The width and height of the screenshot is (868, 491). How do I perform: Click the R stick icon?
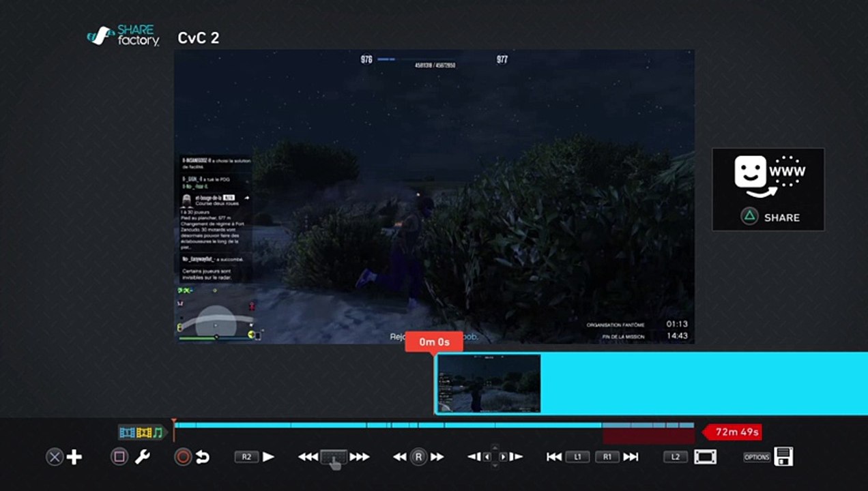click(x=418, y=457)
